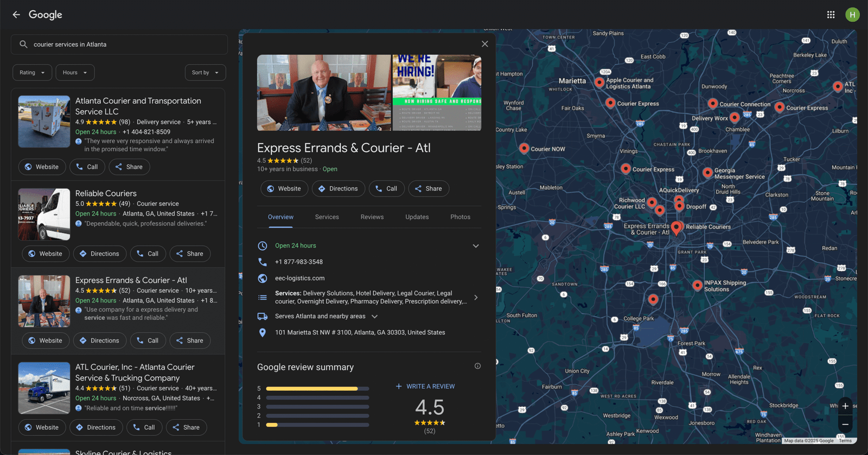Select Apple Courier and Logistics pin
Viewport: 868px width, 455px height.
[x=599, y=83]
